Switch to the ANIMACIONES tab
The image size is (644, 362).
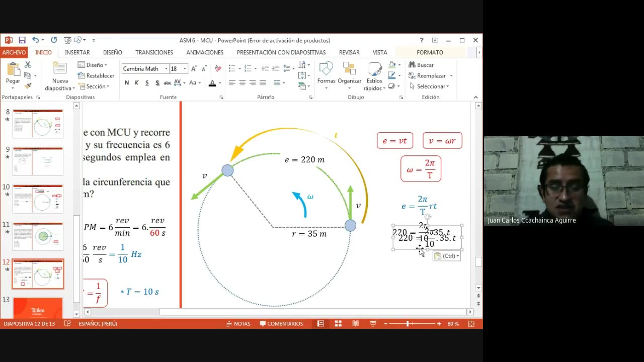(205, 52)
